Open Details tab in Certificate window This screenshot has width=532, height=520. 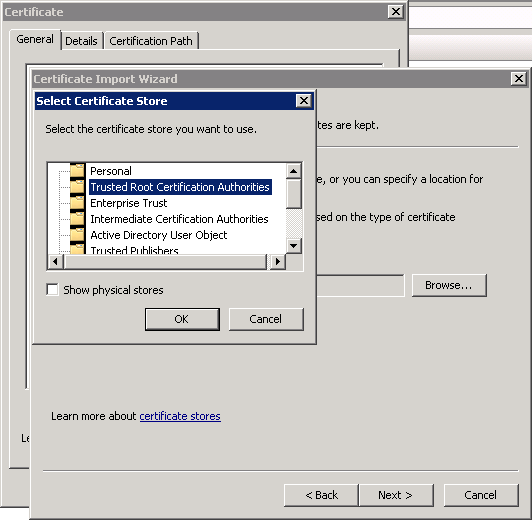(x=81, y=41)
